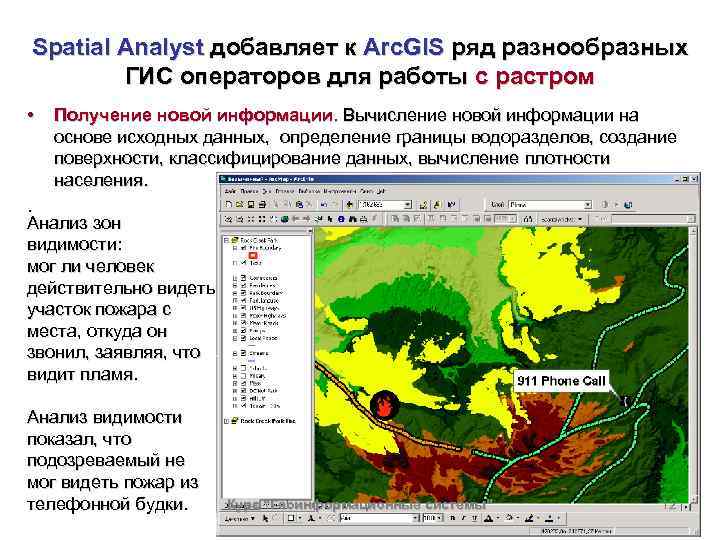Click the Open map document icon
The height and width of the screenshot is (540, 720).
(x=239, y=204)
